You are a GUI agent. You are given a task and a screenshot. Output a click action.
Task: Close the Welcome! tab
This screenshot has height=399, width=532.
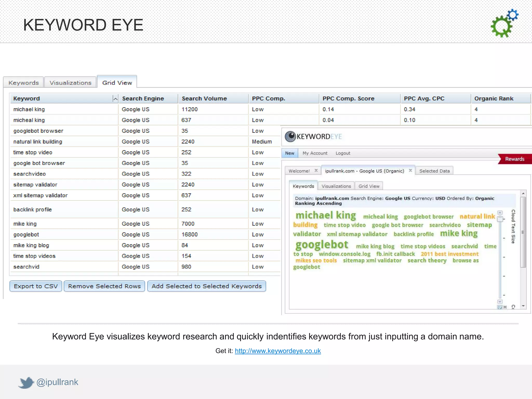[x=316, y=170]
